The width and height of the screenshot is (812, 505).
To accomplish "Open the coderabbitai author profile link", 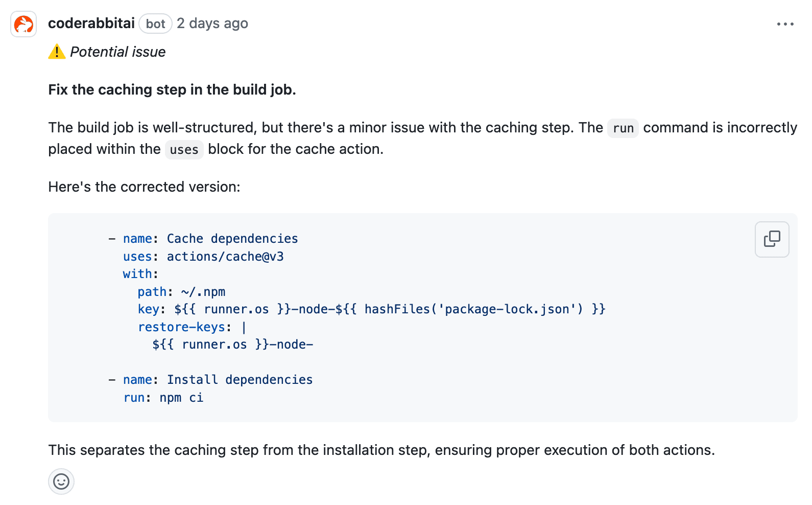I will click(x=91, y=24).
